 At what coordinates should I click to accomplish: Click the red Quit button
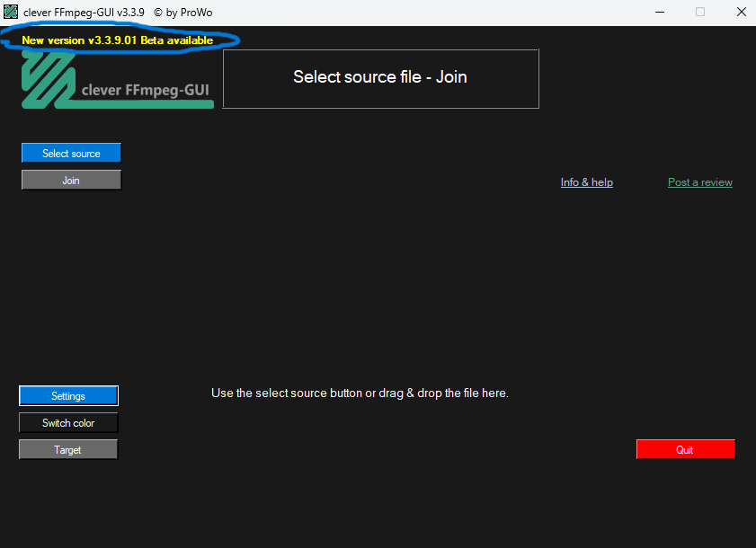point(686,449)
